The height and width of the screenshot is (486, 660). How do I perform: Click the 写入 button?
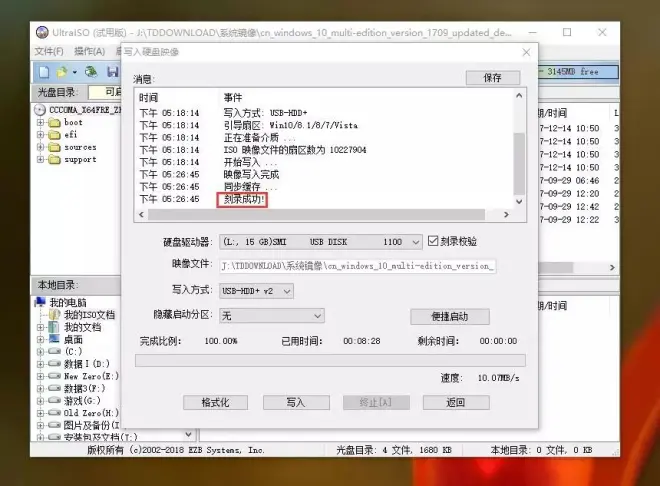296,402
